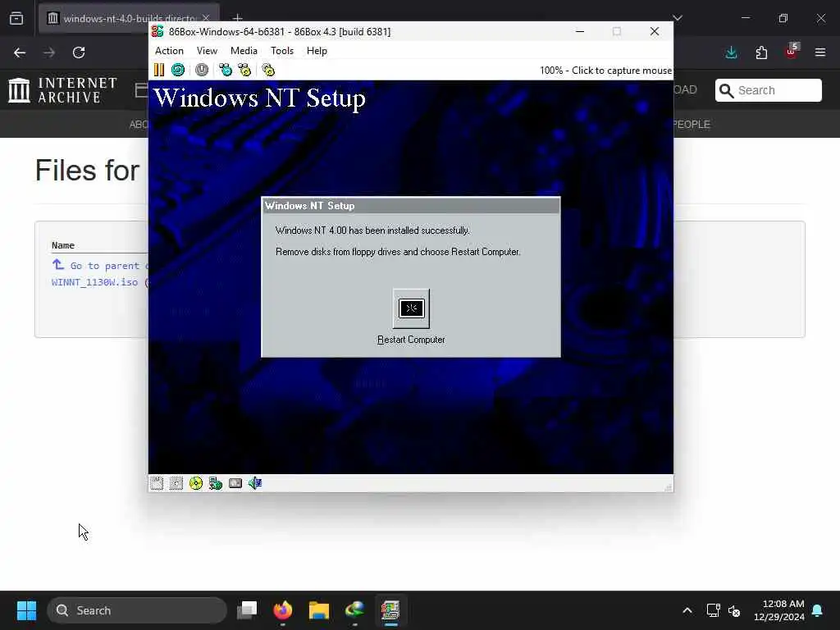Click Restart Computer icon button in setup dialog
840x630 pixels.
(411, 308)
